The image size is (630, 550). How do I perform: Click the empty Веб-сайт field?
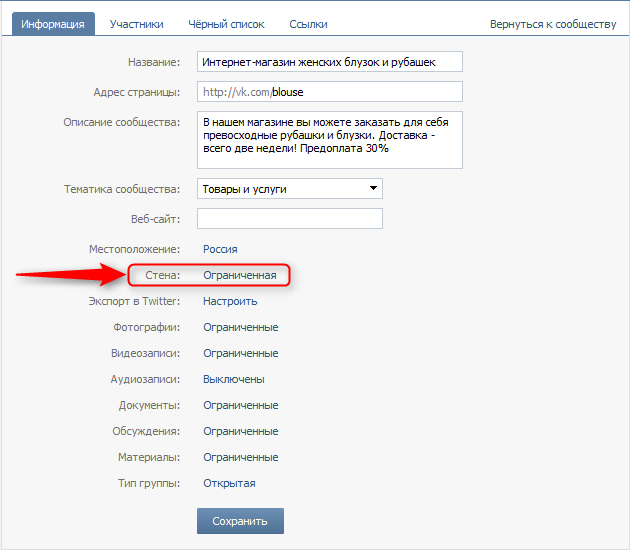(x=290, y=219)
